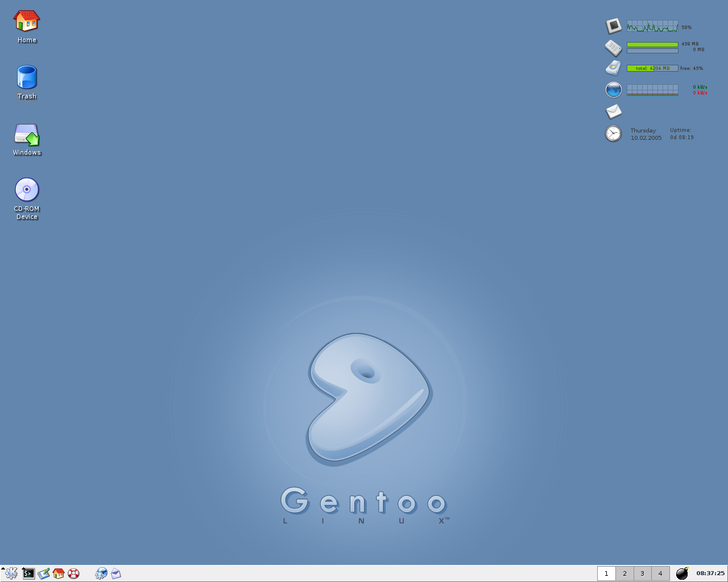Launch the mail client envelope icon in the panel

pos(116,573)
